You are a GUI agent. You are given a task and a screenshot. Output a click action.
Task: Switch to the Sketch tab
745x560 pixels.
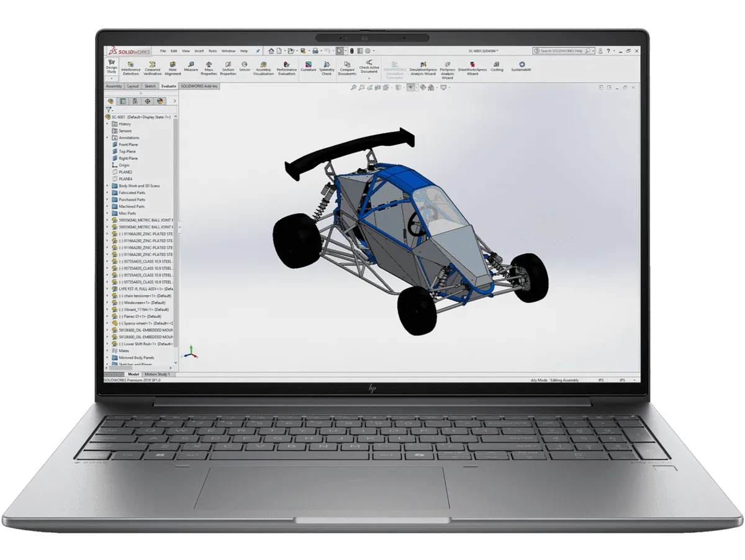point(150,86)
